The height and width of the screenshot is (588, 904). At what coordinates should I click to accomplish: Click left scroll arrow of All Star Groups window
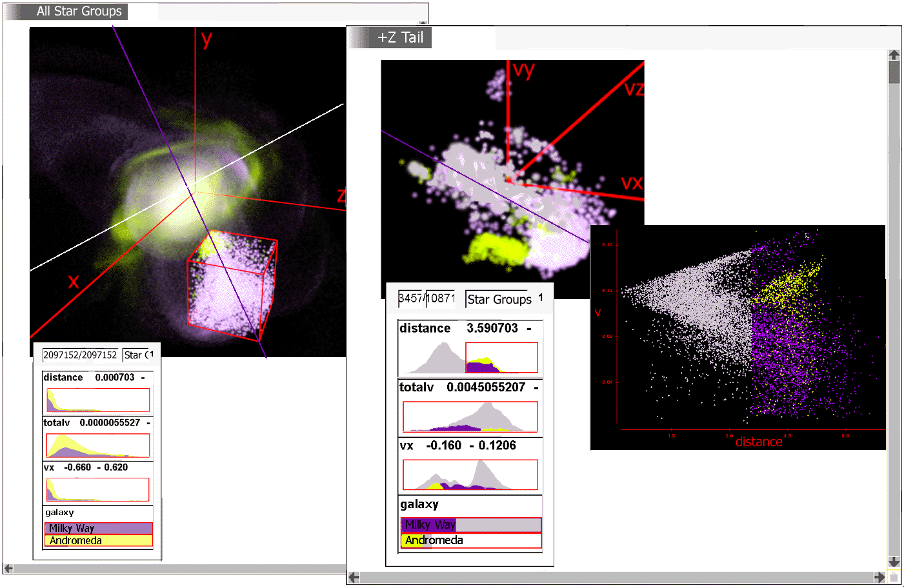click(8, 569)
